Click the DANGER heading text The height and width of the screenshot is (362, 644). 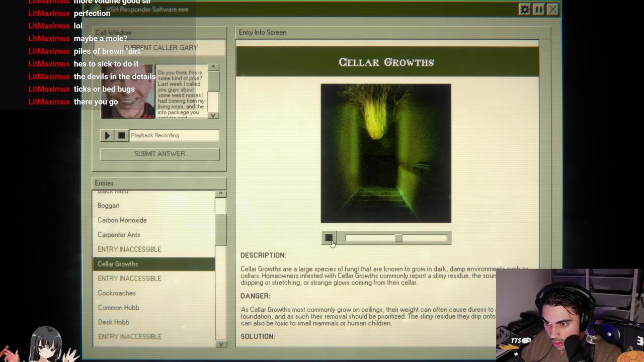coord(255,296)
